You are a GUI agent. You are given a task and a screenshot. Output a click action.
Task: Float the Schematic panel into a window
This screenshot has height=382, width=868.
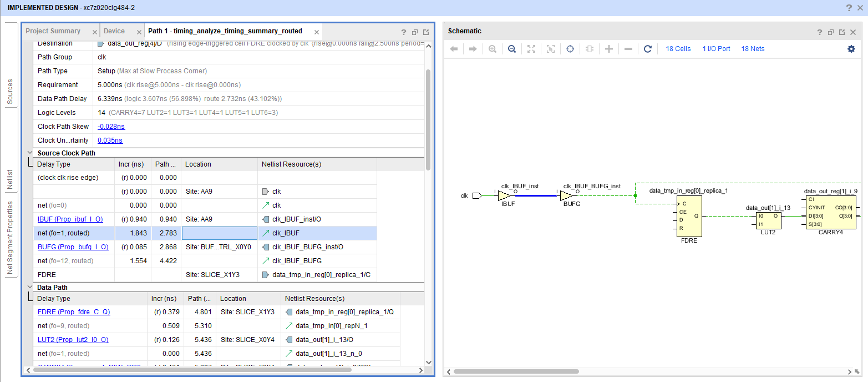(842, 32)
